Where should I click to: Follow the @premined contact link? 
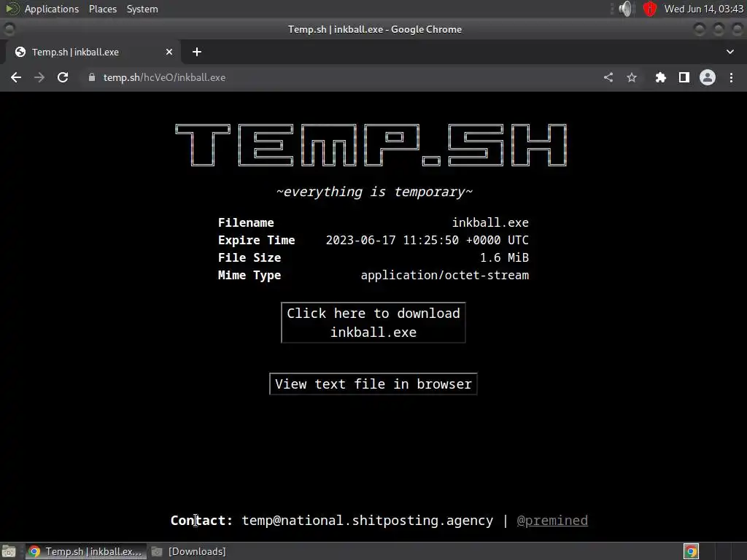[552, 521]
